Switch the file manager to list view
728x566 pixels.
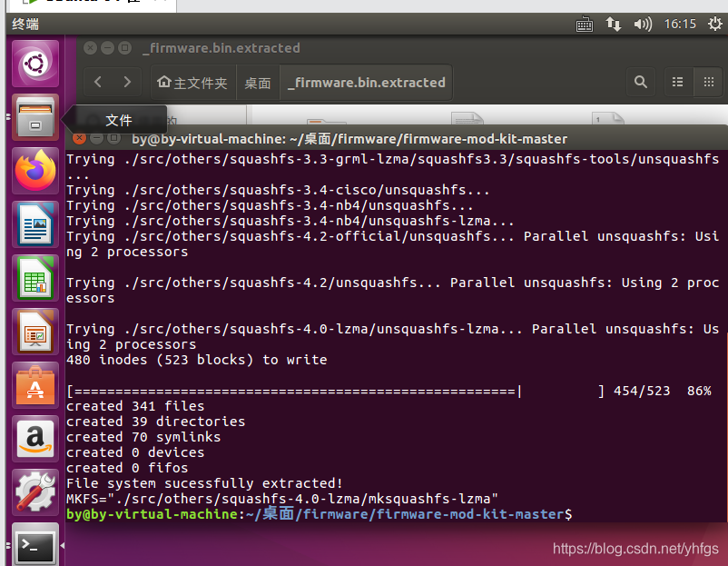click(676, 82)
